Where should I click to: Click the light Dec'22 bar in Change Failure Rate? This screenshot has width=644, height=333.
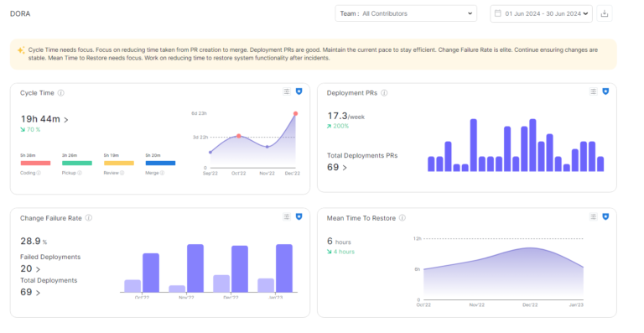pos(221,284)
